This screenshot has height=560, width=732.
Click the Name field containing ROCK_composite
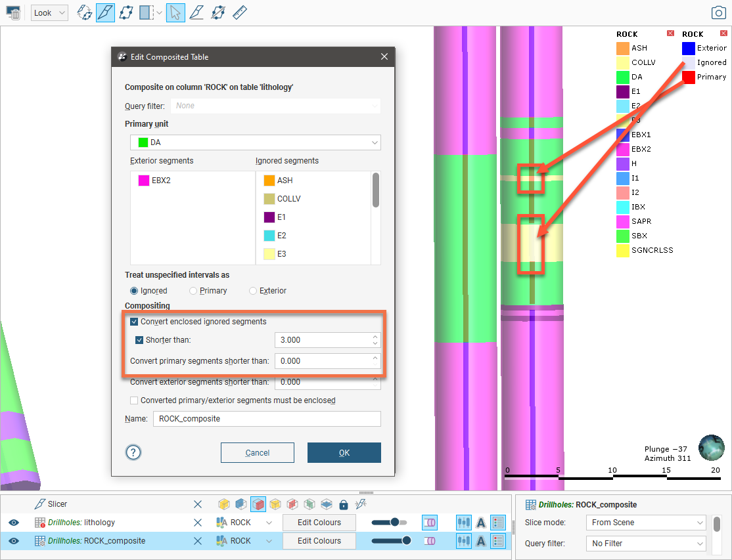266,419
